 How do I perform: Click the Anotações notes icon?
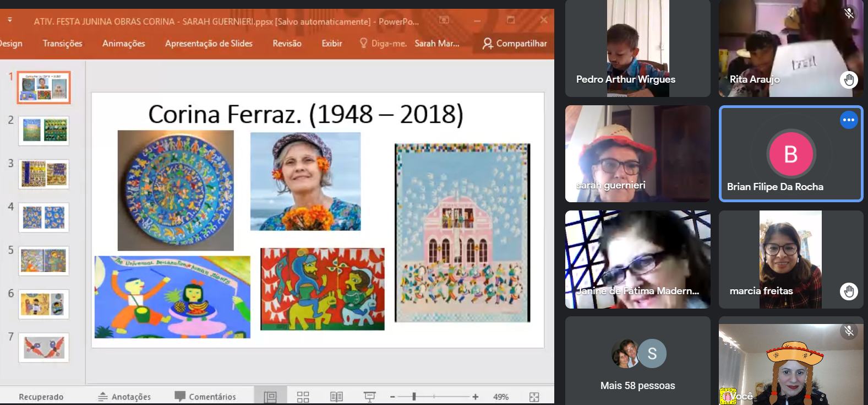tap(103, 397)
